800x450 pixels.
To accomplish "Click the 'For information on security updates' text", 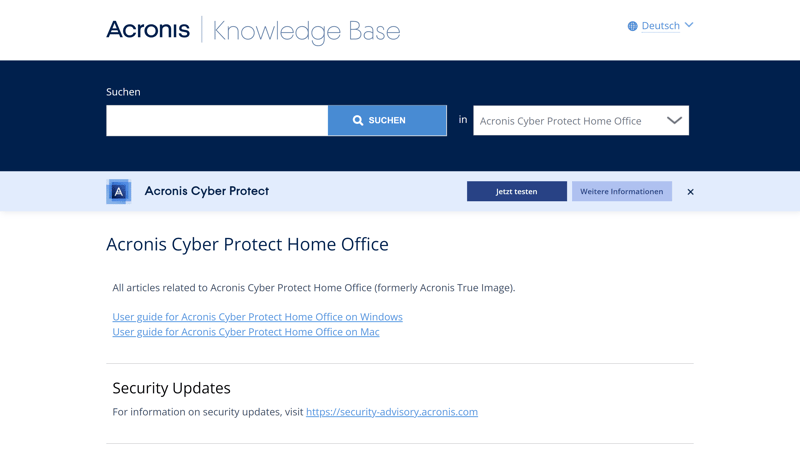I will (x=208, y=412).
